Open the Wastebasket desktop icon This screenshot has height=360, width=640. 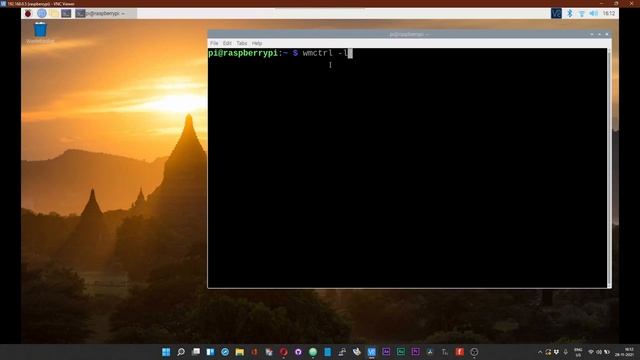point(40,33)
